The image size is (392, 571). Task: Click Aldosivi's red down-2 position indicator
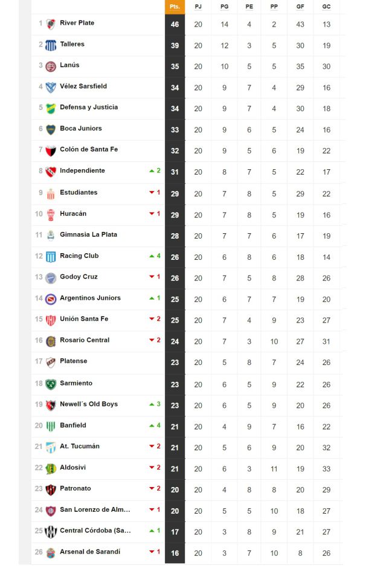pos(155,467)
